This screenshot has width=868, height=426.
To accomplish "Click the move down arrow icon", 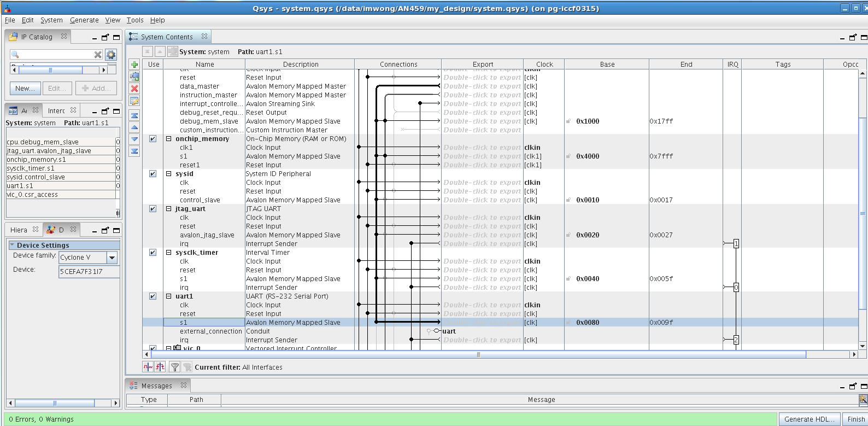I will pyautogui.click(x=134, y=139).
